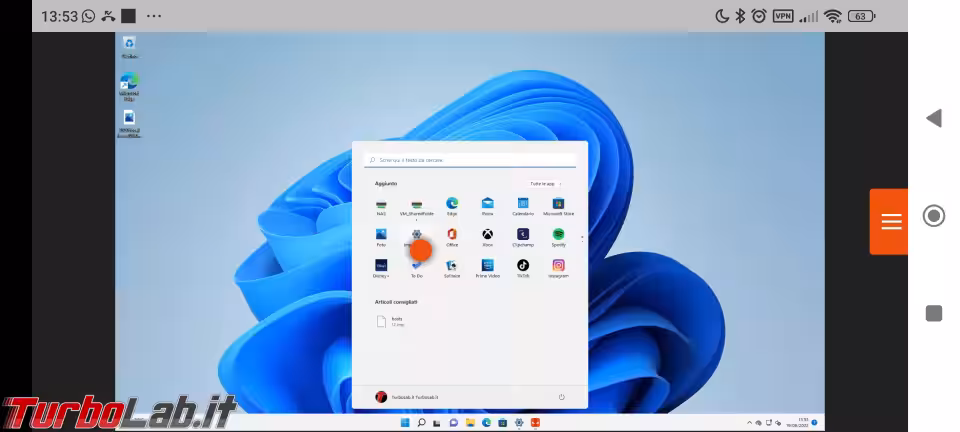Launch Instagram from the Start menu
Screen dimensions: 960x432
tap(558, 266)
